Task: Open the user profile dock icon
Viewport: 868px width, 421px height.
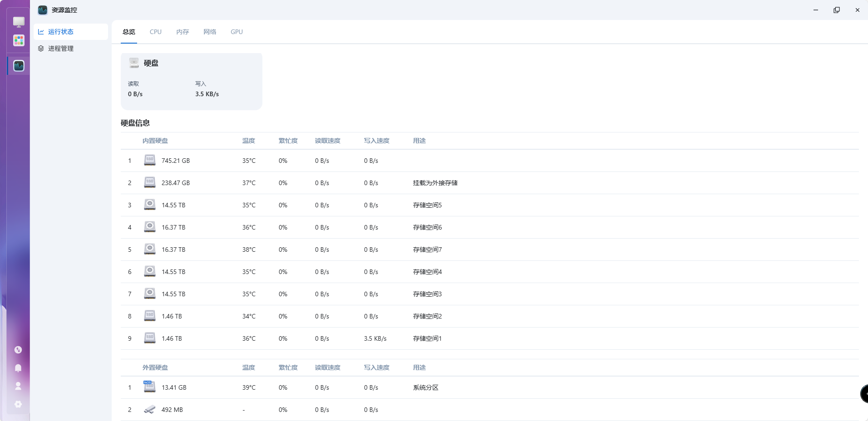Action: (x=18, y=386)
